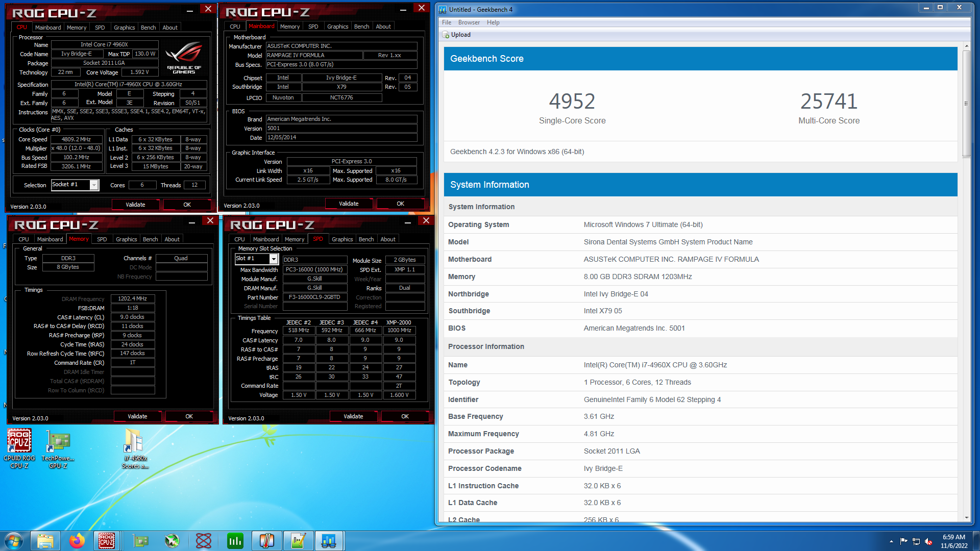This screenshot has height=551, width=980.
Task: Launch Firefox from the taskbar
Action: pyautogui.click(x=77, y=541)
